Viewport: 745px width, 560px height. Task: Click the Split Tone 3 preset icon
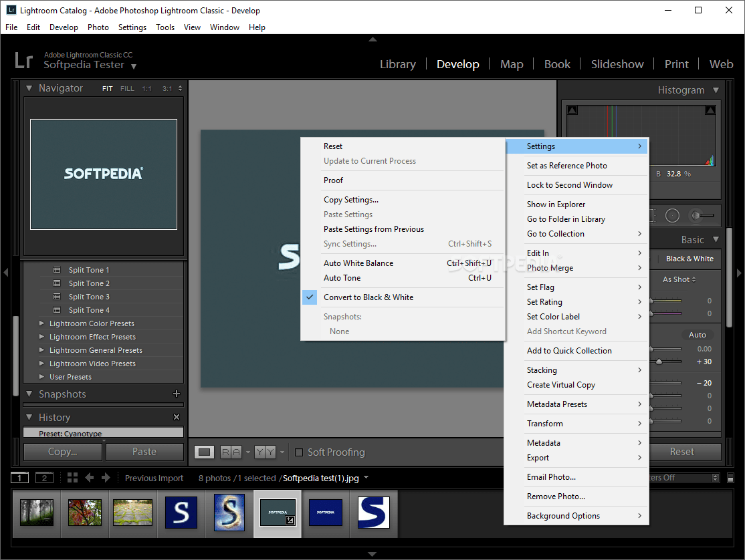pos(57,296)
